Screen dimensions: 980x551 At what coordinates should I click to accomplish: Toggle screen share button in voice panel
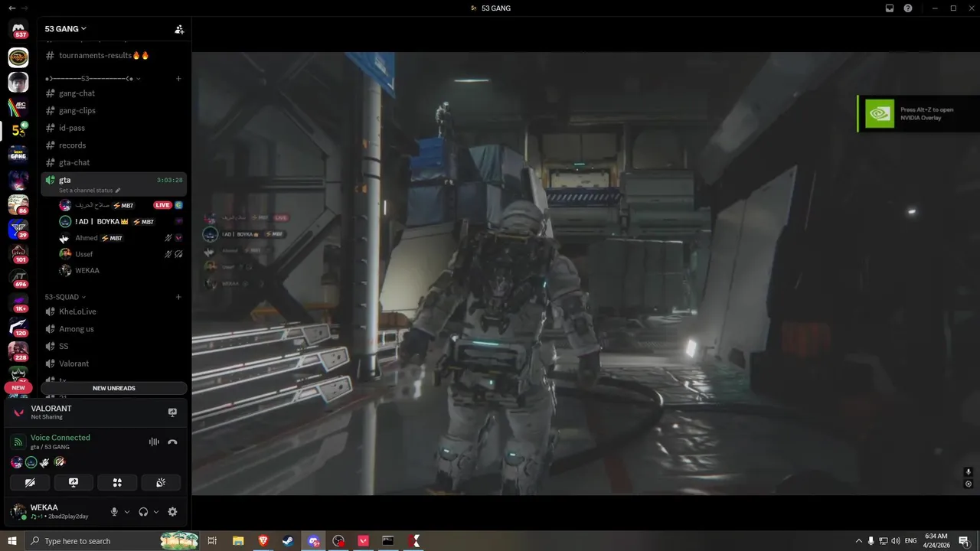[x=73, y=482]
